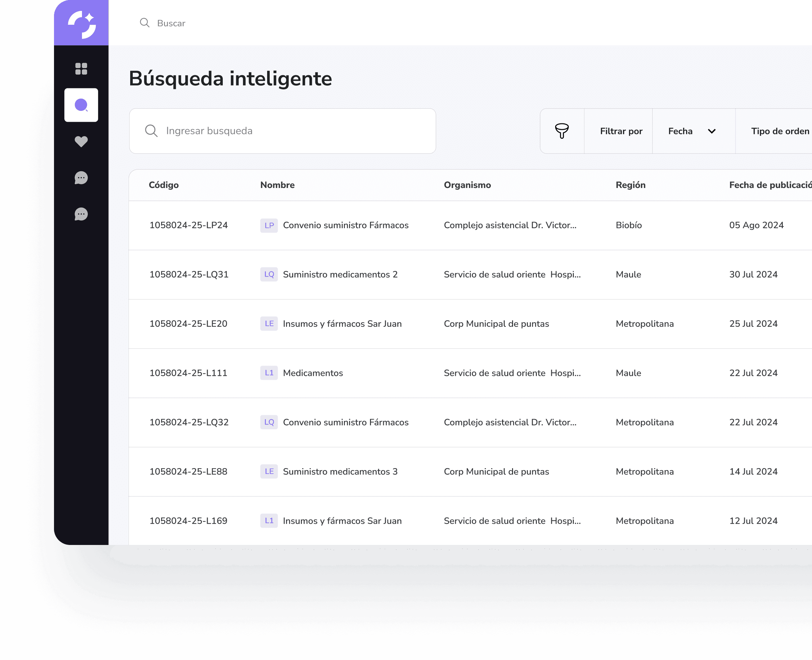This screenshot has width=812, height=660.
Task: Open Convenio suministro Fármacos in LQ32 row
Action: click(346, 423)
